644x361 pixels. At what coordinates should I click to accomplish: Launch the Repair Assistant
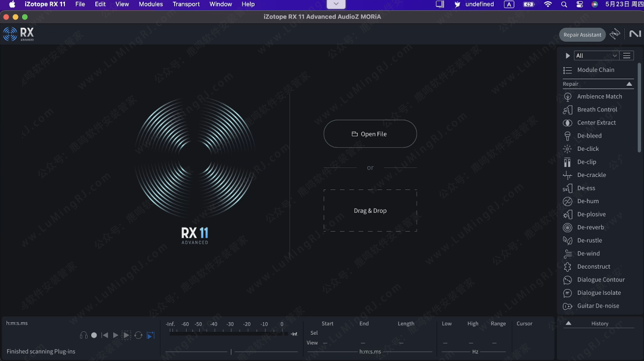[x=582, y=35]
